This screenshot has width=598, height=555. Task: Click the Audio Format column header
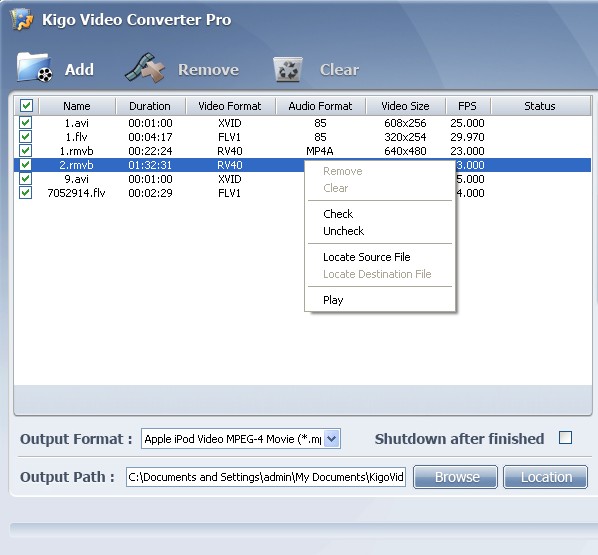tap(320, 106)
